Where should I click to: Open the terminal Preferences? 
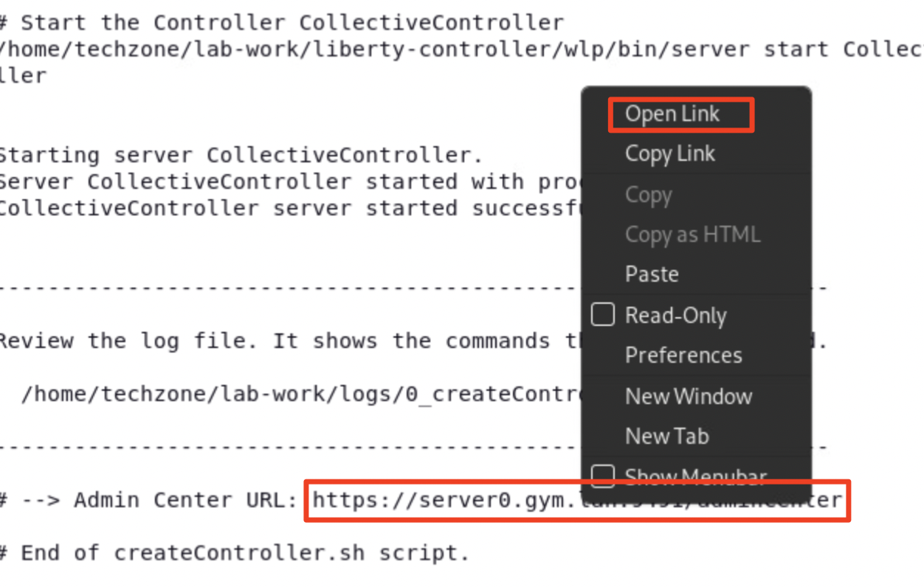683,355
